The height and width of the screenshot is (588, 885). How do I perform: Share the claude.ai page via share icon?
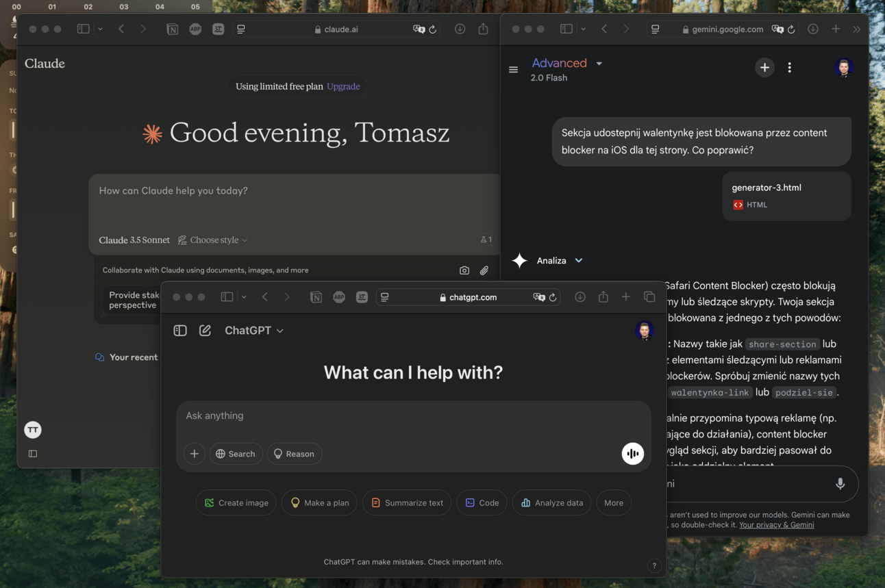(x=483, y=29)
